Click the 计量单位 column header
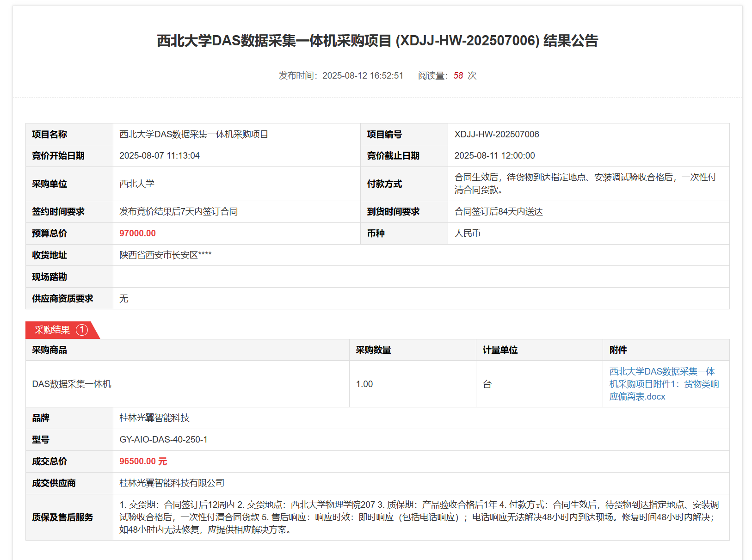The width and height of the screenshot is (752, 560). click(500, 350)
